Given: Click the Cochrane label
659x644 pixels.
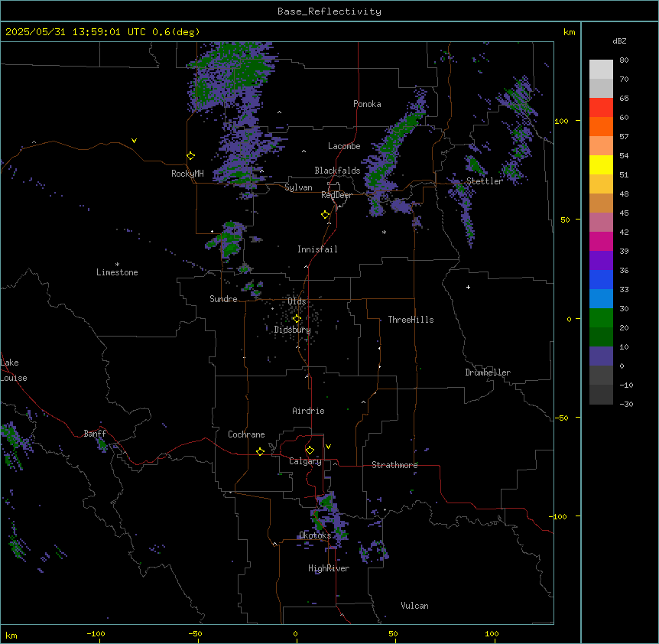Looking at the screenshot, I should (246, 434).
